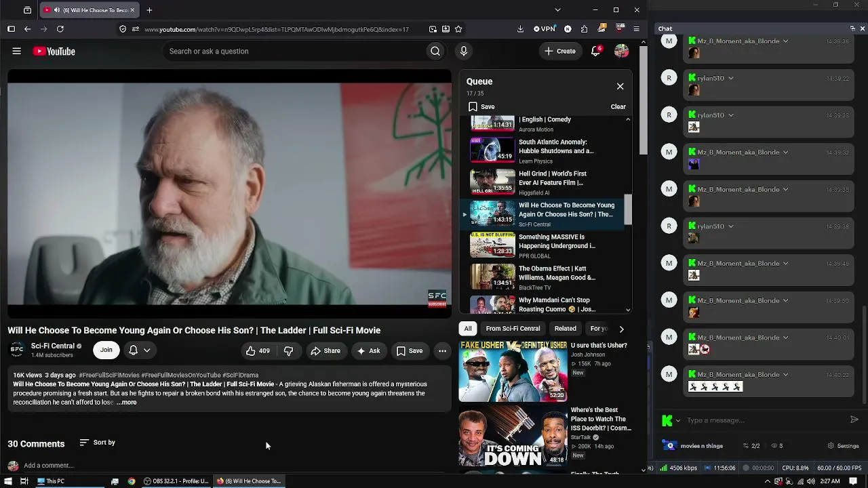Image resolution: width=868 pixels, height=488 pixels.
Task: Show hidden system tray icons
Action: (x=768, y=481)
